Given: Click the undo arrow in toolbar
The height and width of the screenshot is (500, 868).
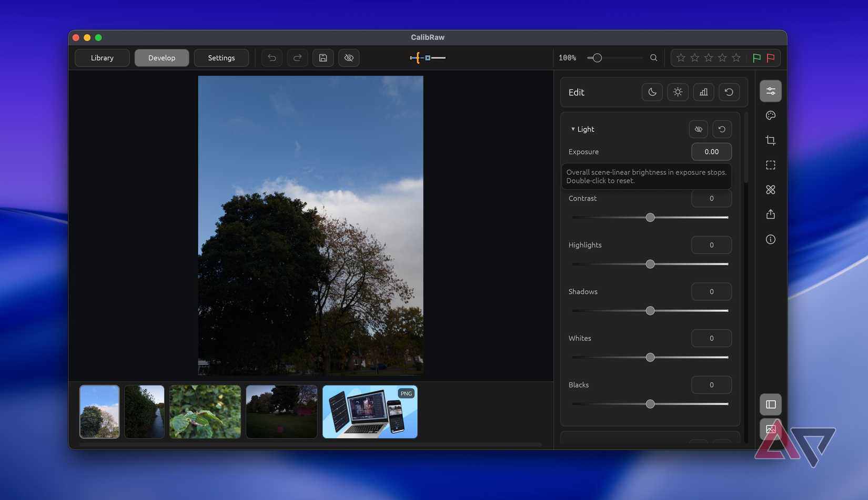Looking at the screenshot, I should tap(272, 58).
